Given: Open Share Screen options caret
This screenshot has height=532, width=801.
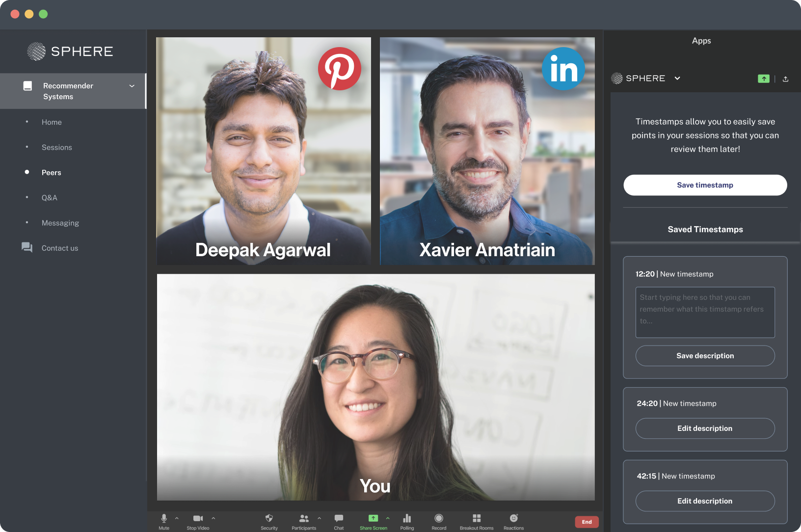Looking at the screenshot, I should (388, 518).
